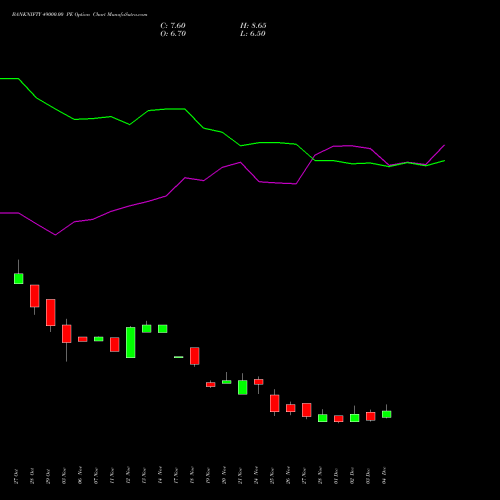
Task: Click the 28 Oct date label
Action: point(32,476)
